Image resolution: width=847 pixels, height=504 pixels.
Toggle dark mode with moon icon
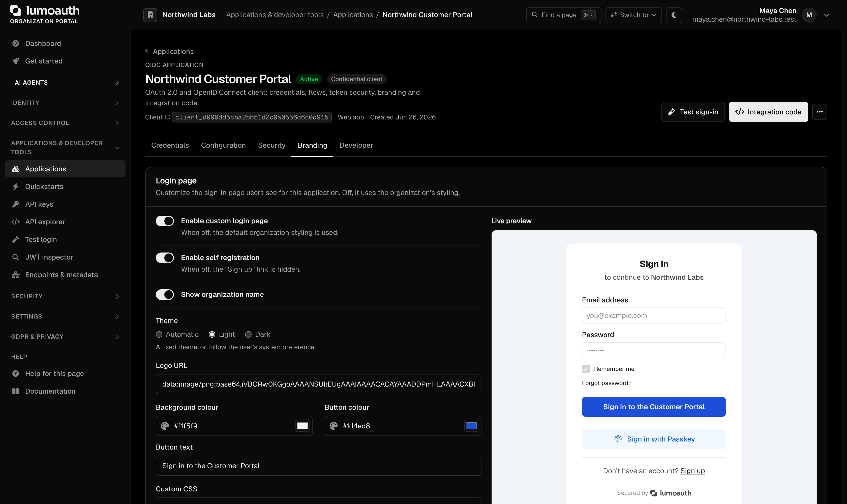tap(674, 15)
